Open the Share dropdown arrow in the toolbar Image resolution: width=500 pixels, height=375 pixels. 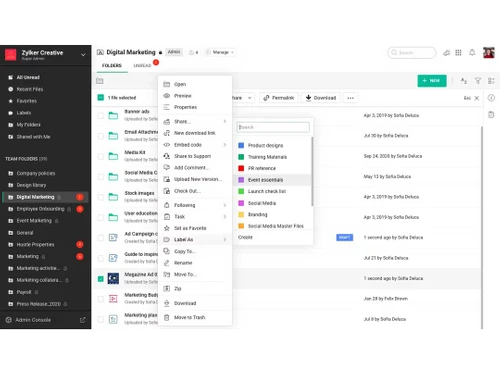pyautogui.click(x=249, y=98)
